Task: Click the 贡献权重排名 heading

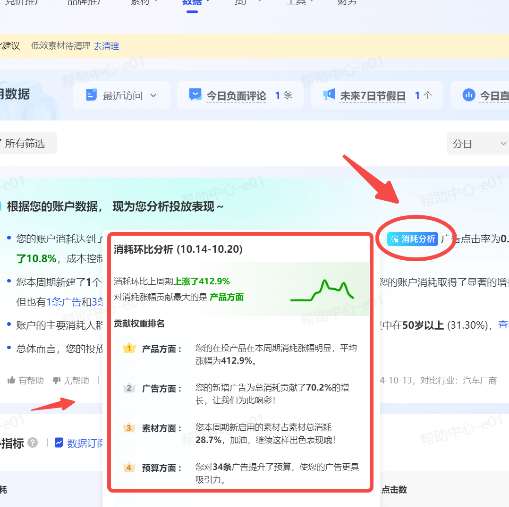Action: tap(139, 323)
